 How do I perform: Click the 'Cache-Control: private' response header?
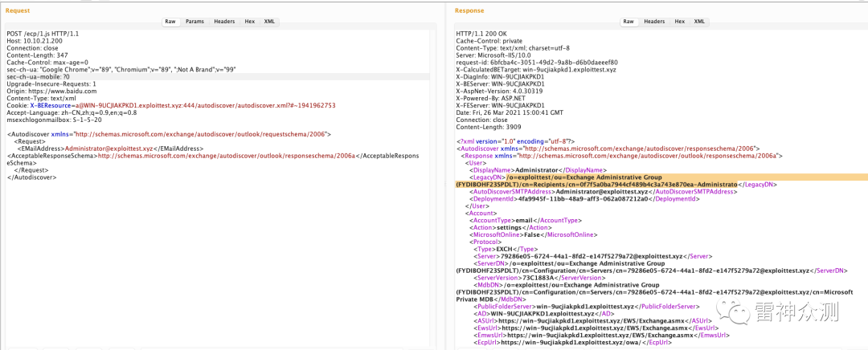pos(489,41)
